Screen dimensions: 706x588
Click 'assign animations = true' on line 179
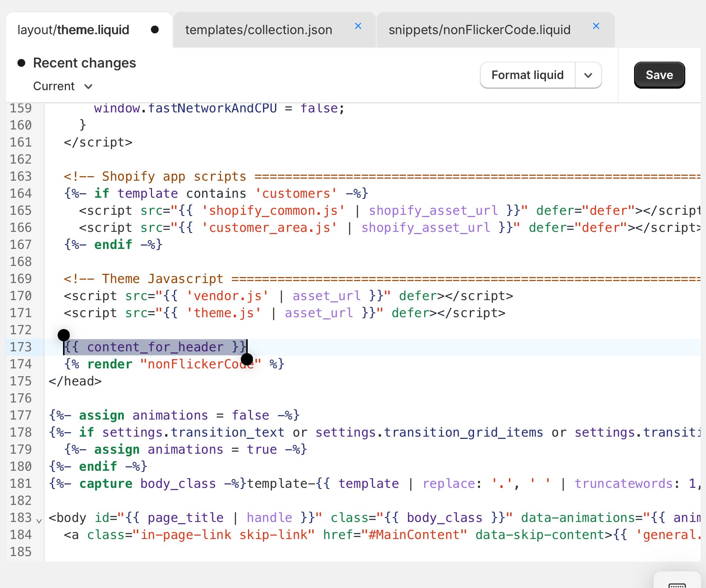tap(185, 449)
